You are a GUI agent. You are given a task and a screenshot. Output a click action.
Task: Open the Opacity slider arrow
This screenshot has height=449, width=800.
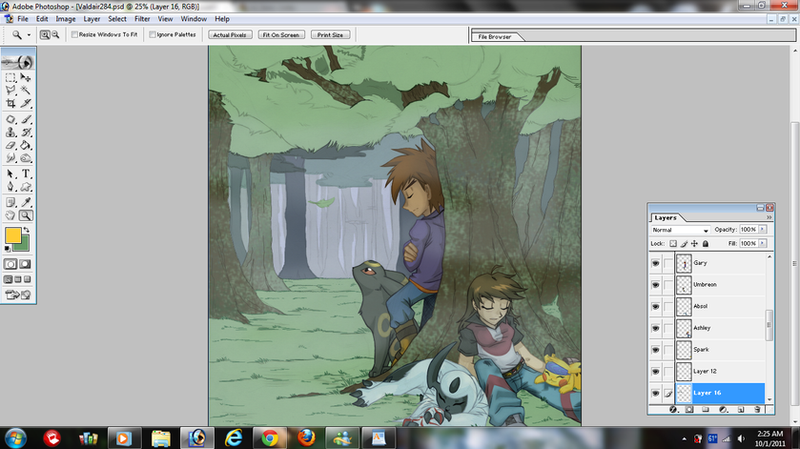click(x=763, y=230)
